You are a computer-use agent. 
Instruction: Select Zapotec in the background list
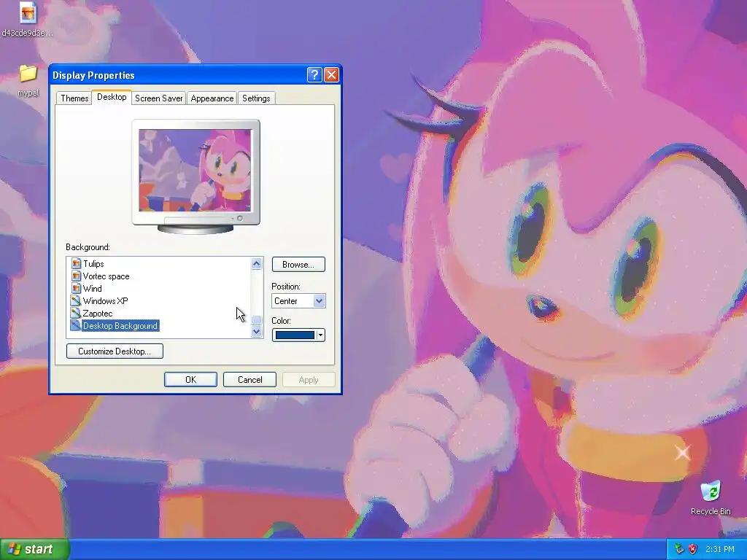98,313
